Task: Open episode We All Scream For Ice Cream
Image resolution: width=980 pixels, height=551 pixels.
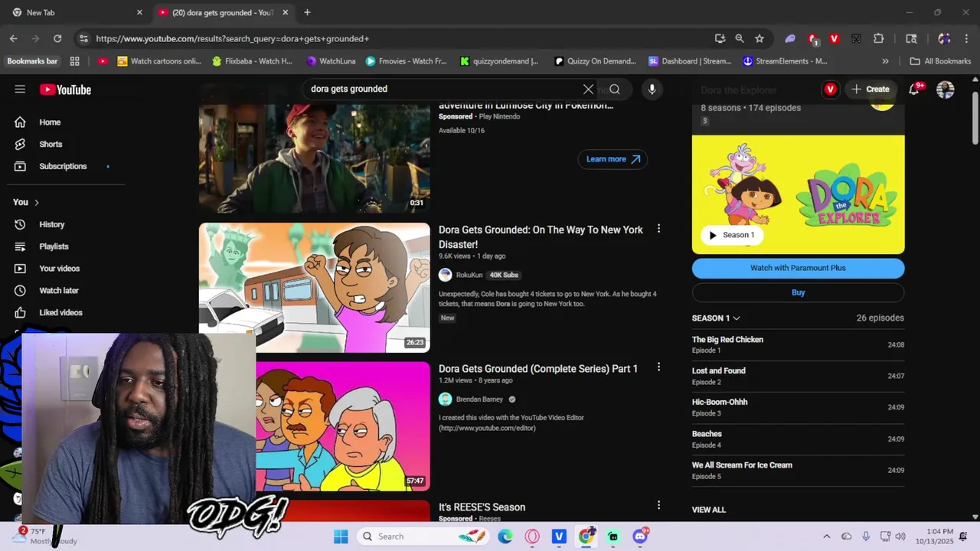Action: (x=798, y=470)
